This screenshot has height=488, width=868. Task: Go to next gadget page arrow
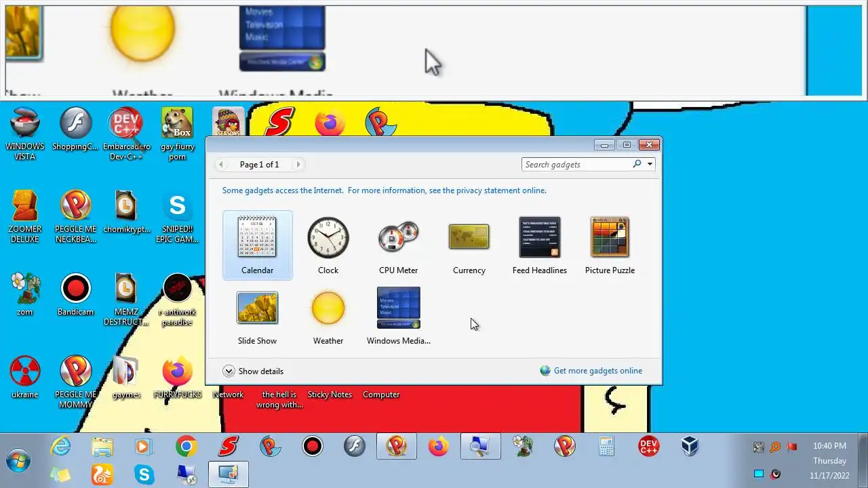coord(298,165)
